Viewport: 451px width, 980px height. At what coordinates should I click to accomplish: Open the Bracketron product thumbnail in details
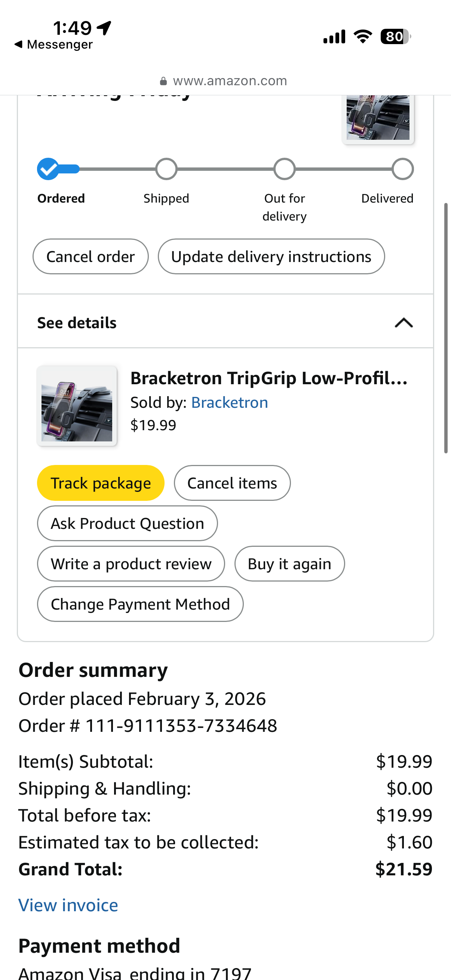click(x=77, y=406)
